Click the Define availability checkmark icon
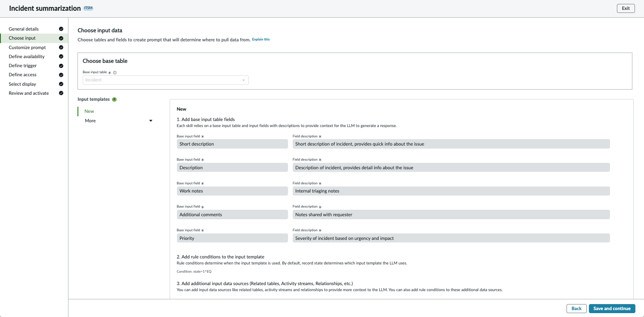 pyautogui.click(x=61, y=56)
